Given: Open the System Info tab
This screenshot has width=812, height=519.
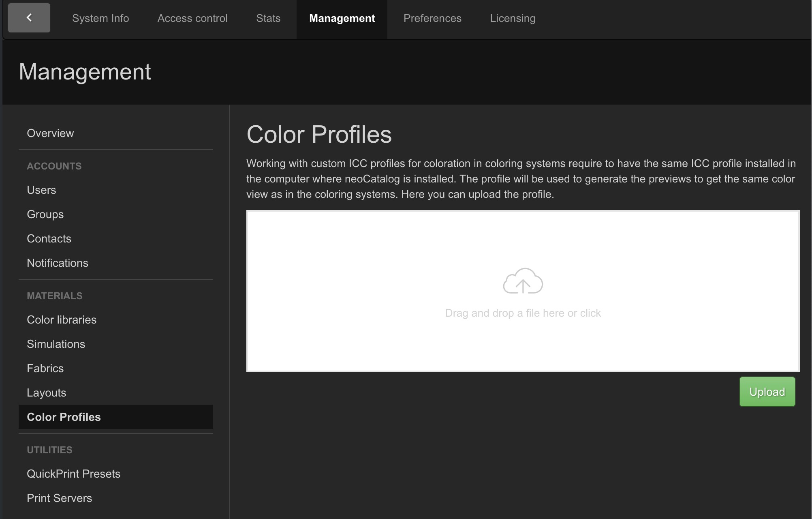Looking at the screenshot, I should click(100, 18).
